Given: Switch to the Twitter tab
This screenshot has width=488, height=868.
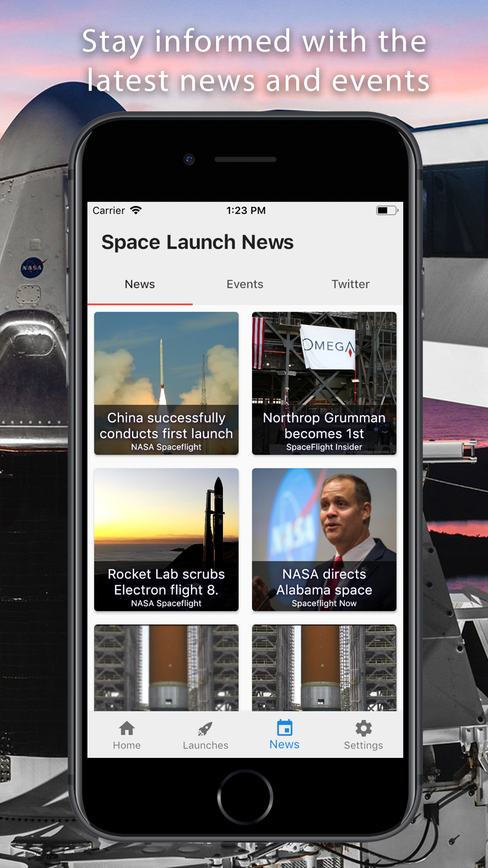Looking at the screenshot, I should click(x=350, y=284).
